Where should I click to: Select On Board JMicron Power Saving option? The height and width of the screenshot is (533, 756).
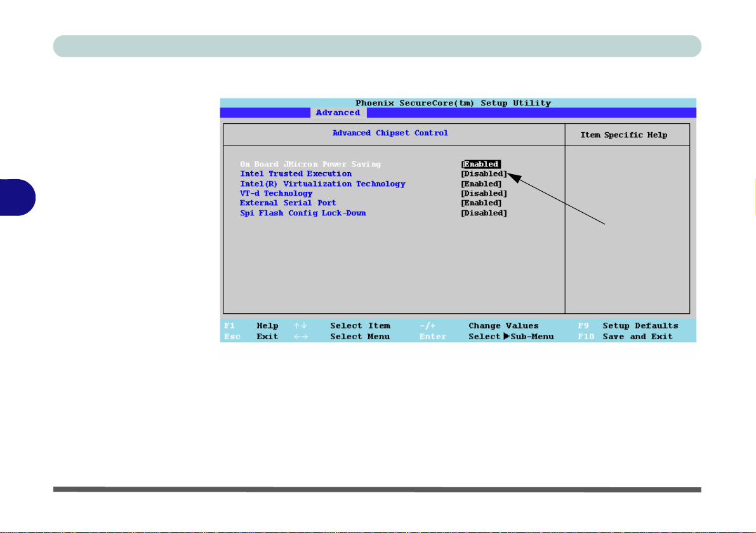click(310, 165)
